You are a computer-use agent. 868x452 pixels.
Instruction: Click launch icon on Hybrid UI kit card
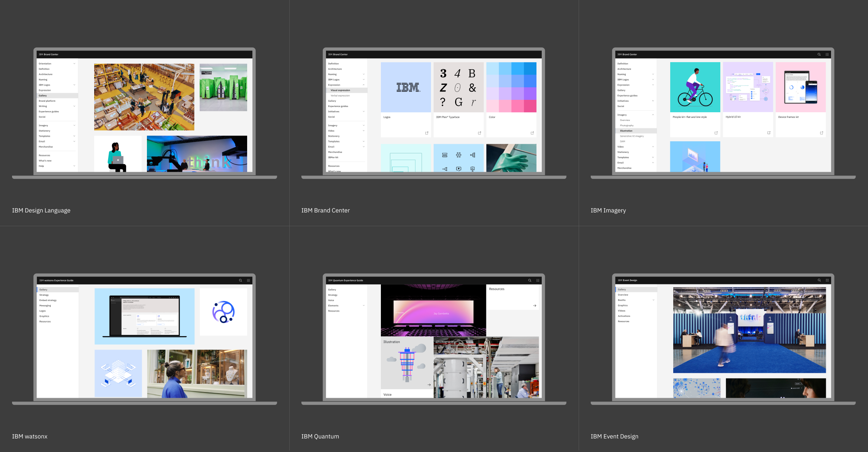click(769, 133)
